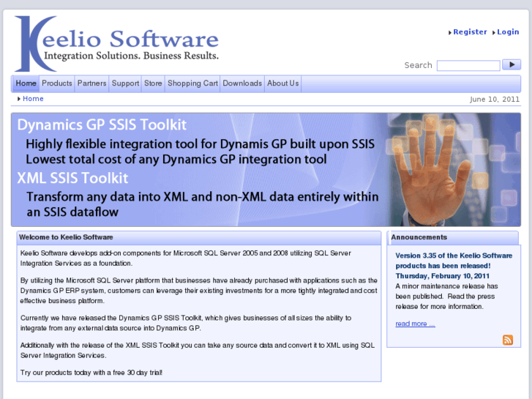Click the Keelio Software logo

[x=116, y=43]
